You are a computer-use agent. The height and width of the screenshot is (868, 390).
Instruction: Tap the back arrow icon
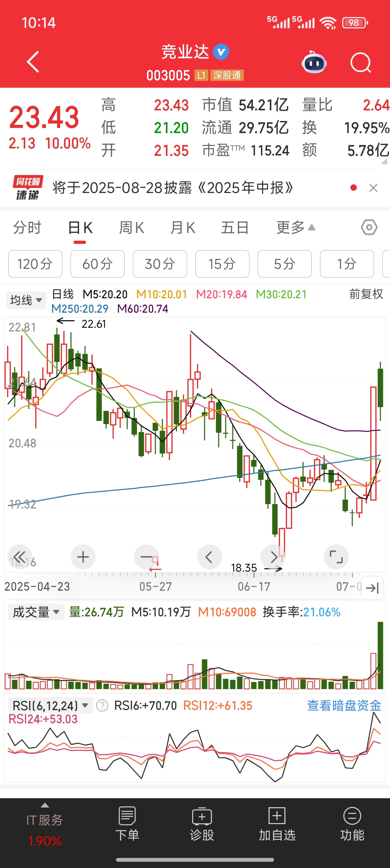[x=33, y=62]
